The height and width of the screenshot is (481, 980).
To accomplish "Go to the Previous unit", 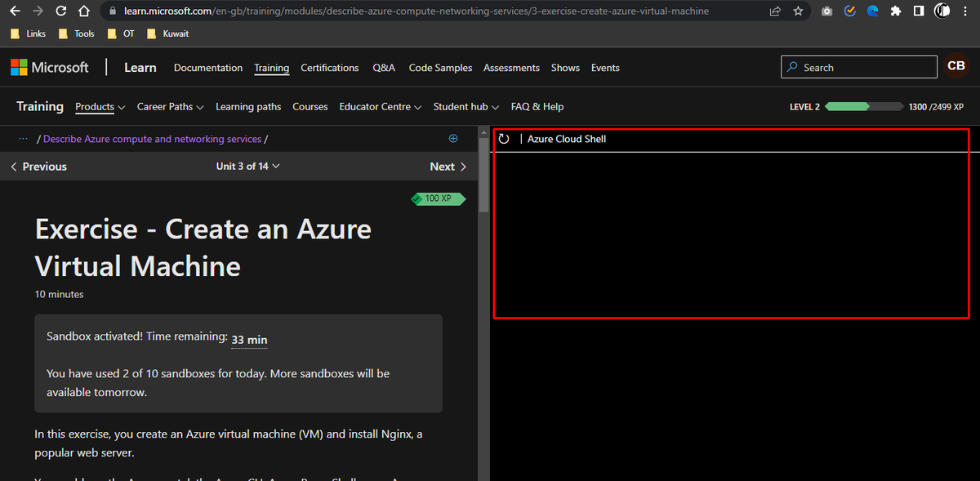I will click(x=38, y=167).
